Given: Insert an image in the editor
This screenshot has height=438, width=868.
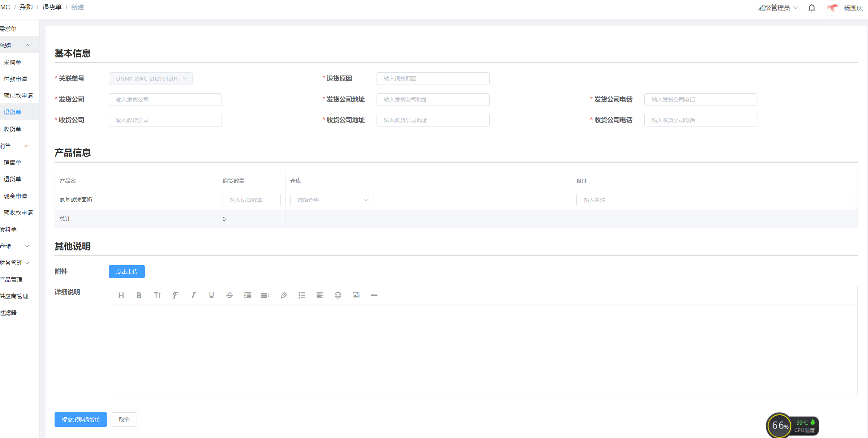Looking at the screenshot, I should [356, 295].
